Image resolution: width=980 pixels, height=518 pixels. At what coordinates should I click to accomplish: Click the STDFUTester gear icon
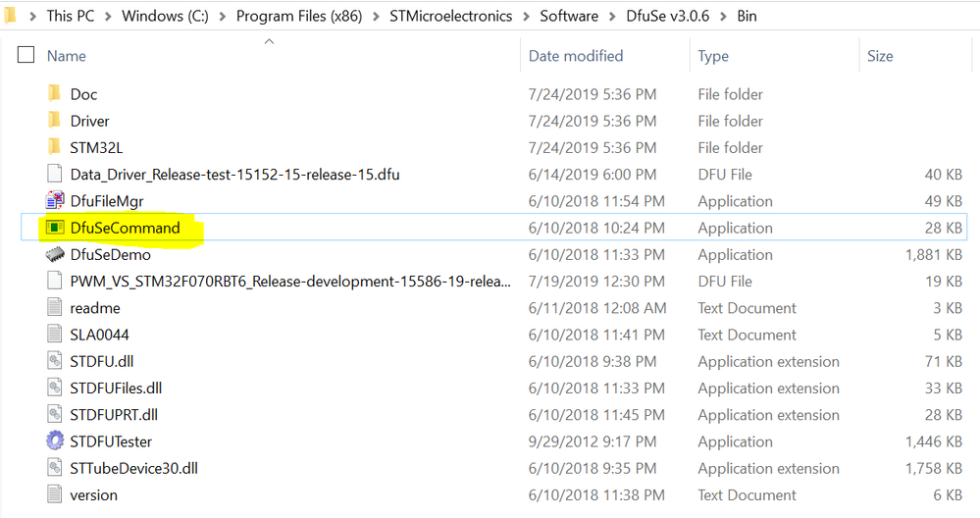point(55,441)
